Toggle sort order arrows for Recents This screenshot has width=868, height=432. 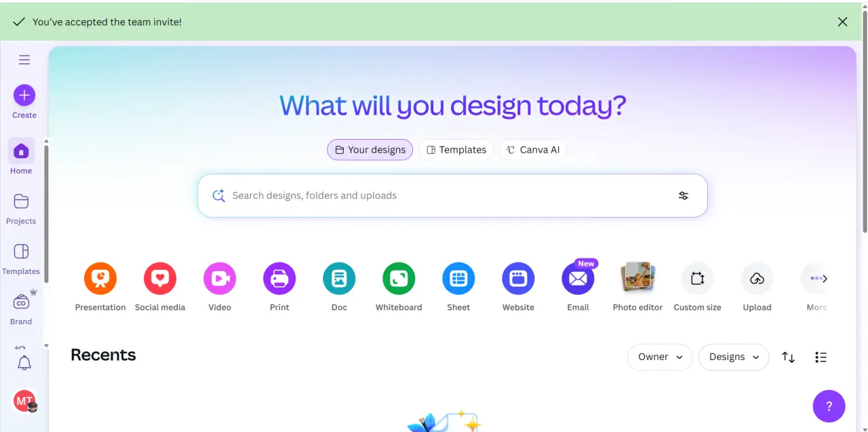[788, 357]
